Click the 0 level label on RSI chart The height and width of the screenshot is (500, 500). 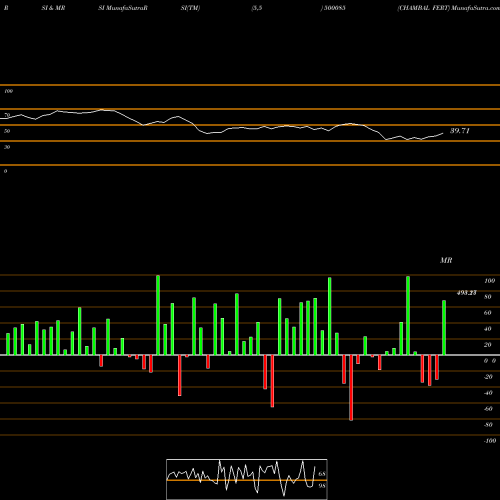(5, 171)
